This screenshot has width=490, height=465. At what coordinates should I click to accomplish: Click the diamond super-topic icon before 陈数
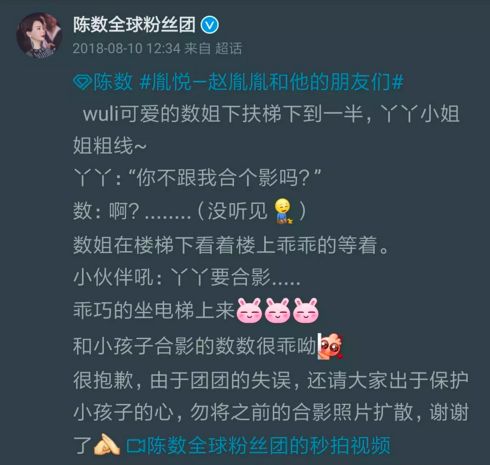[82, 82]
